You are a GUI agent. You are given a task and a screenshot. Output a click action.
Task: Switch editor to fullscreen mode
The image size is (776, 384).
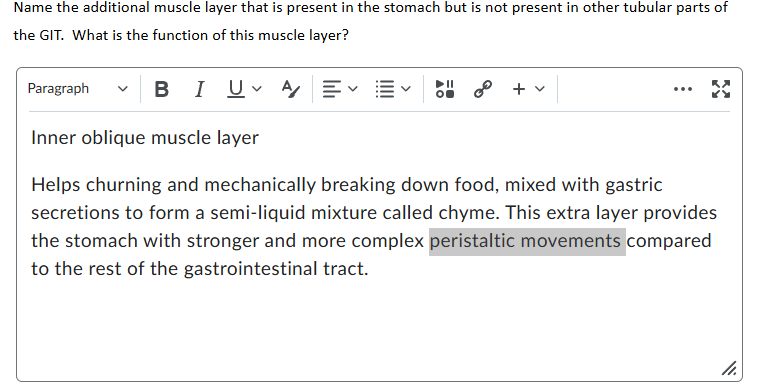721,89
